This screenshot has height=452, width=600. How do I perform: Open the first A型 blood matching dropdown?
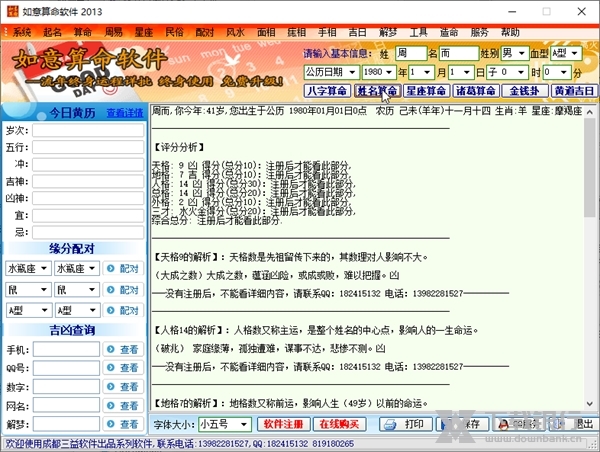pos(29,310)
